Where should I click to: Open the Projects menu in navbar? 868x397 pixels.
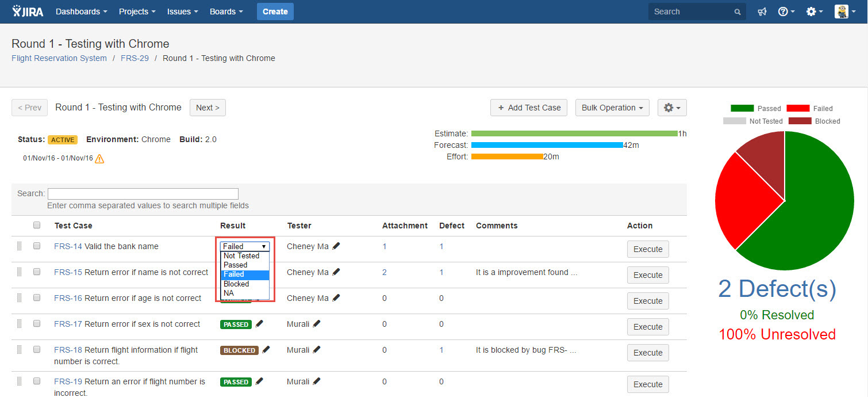pyautogui.click(x=137, y=12)
